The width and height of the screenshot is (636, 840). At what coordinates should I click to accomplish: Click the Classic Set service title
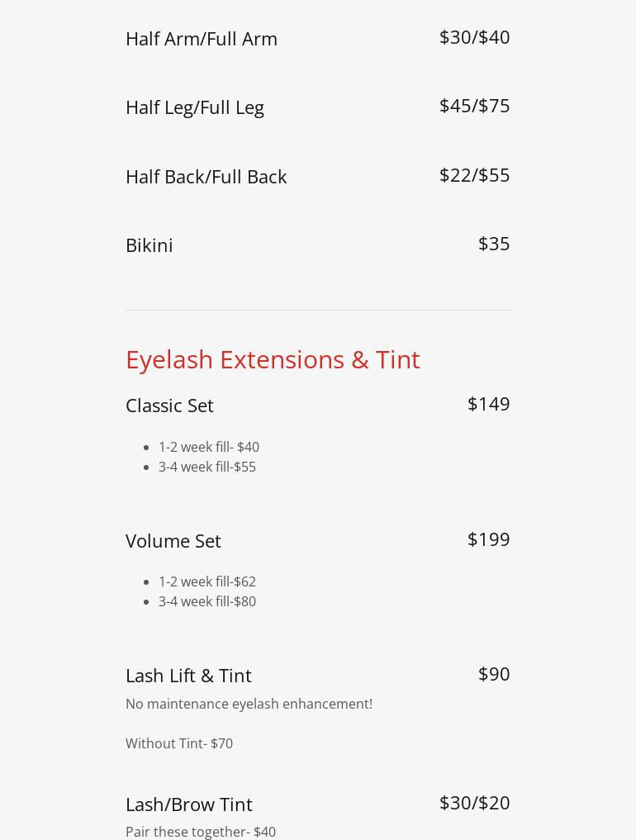click(170, 406)
